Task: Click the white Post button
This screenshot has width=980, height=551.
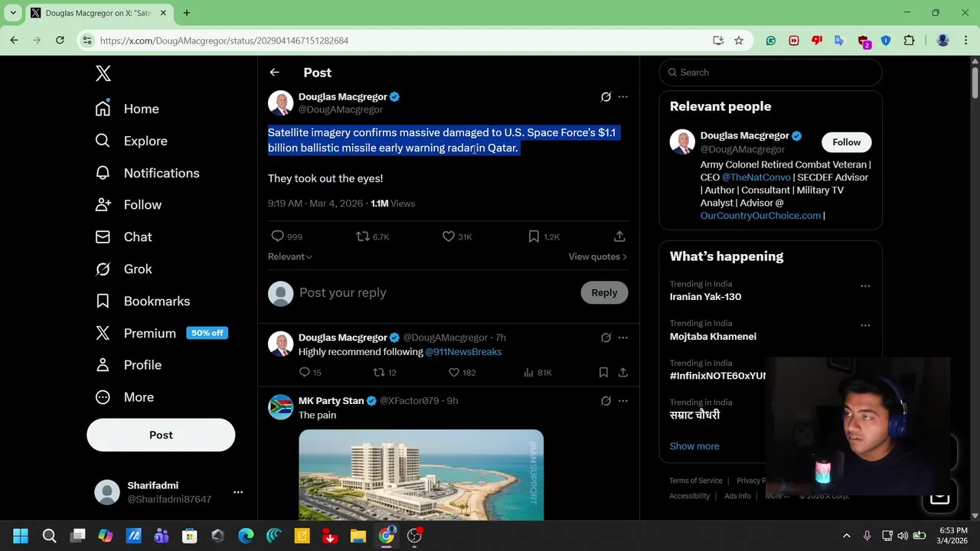Action: (161, 435)
